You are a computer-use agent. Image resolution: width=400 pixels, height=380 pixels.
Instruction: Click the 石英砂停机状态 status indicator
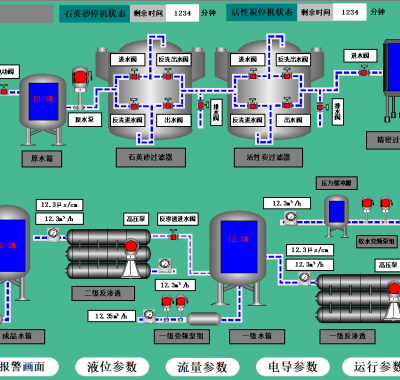point(95,13)
